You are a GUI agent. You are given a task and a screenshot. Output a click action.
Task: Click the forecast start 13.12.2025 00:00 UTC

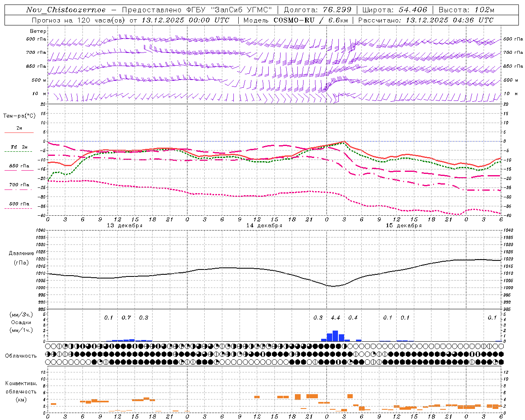tap(185, 20)
